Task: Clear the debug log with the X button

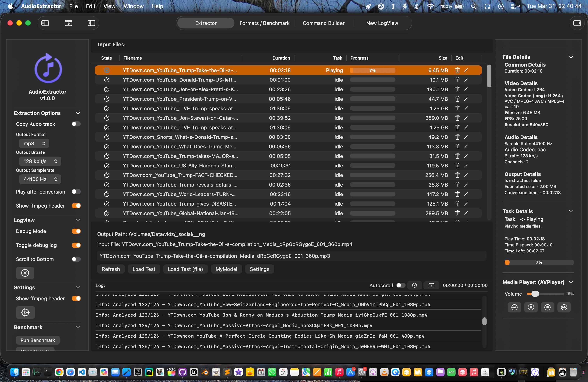Action: [x=25, y=273]
